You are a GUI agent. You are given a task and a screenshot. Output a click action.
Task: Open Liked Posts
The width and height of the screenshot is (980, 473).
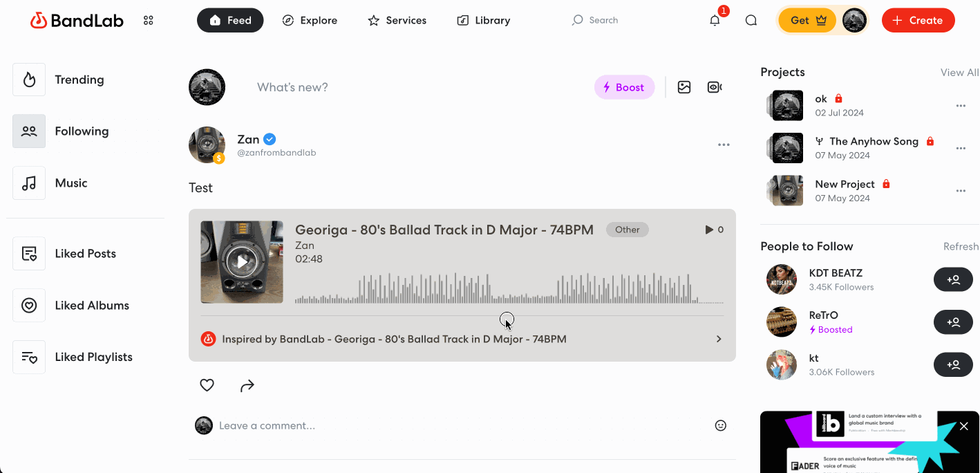[65, 254]
